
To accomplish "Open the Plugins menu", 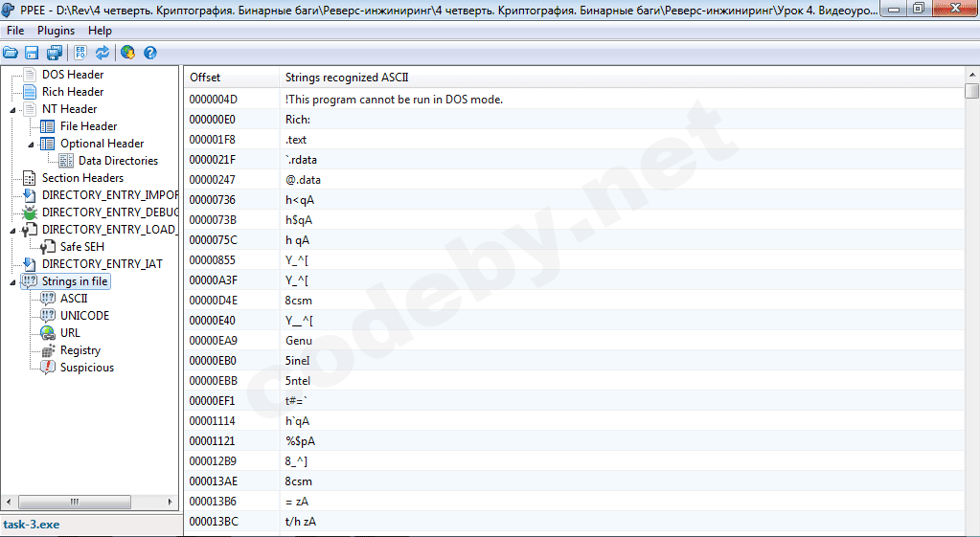I will (x=56, y=31).
